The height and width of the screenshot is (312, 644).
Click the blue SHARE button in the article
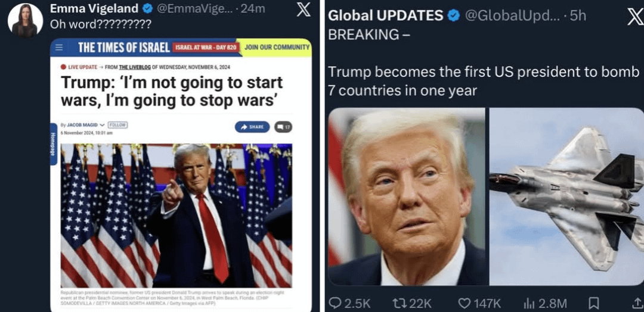(x=252, y=127)
